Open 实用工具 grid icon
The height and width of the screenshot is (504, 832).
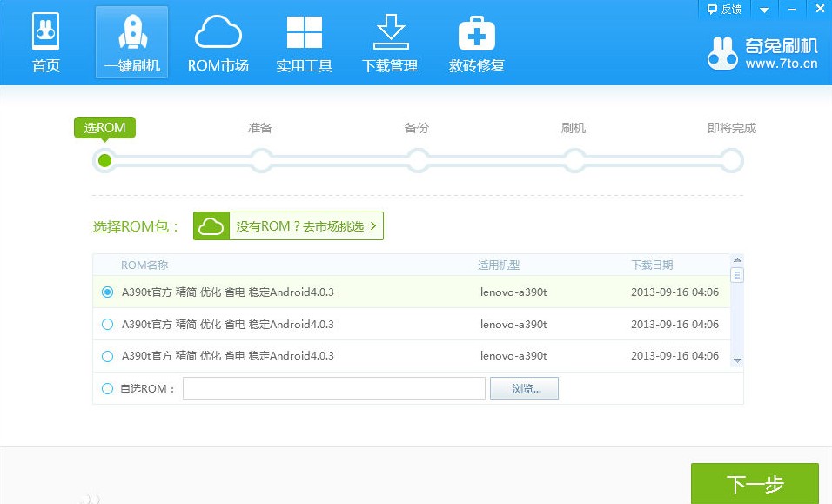click(304, 33)
